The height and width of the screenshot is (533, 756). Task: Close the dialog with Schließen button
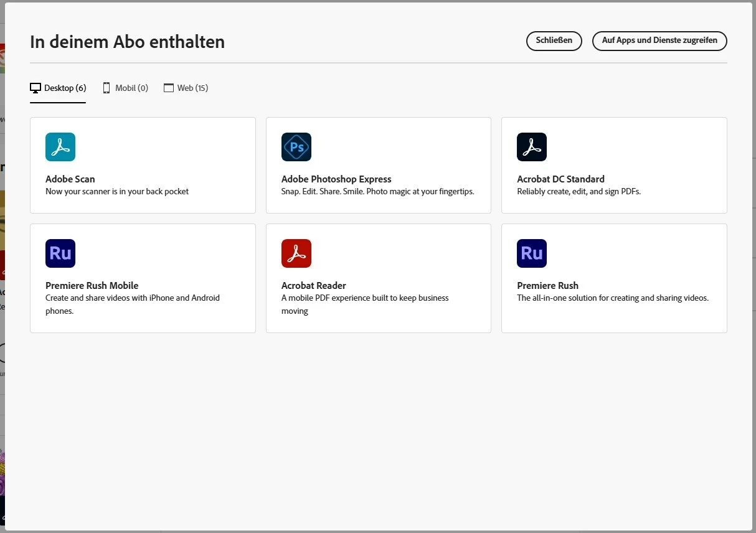pos(554,40)
